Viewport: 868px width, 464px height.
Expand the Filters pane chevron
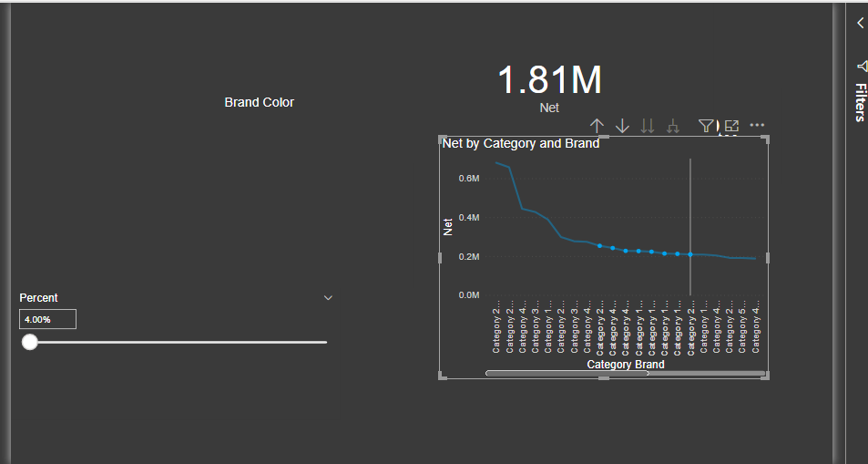coord(860,23)
